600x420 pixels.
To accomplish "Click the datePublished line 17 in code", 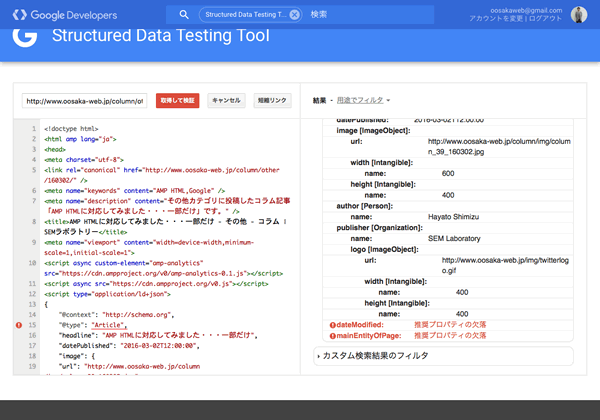I will 129,346.
